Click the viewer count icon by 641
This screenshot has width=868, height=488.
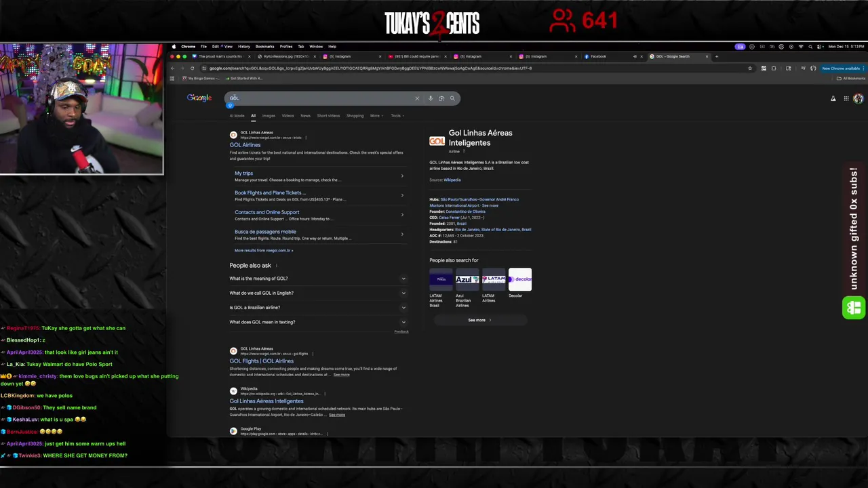point(562,20)
